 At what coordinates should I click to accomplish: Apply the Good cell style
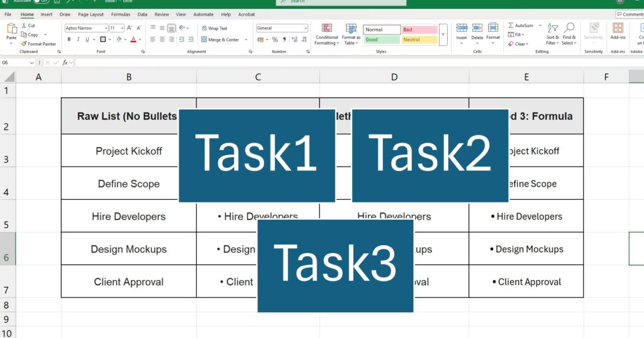click(382, 40)
